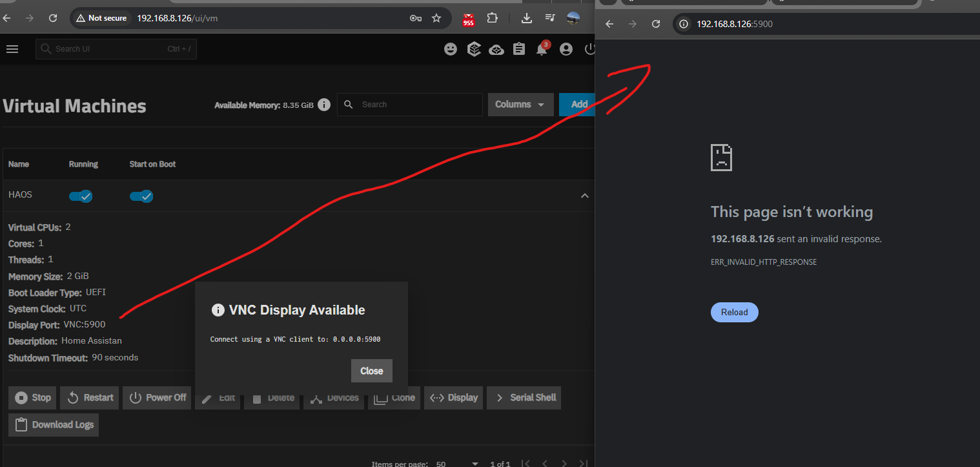The image size is (980, 467).
Task: Click the Add virtual machine button
Action: click(x=578, y=105)
